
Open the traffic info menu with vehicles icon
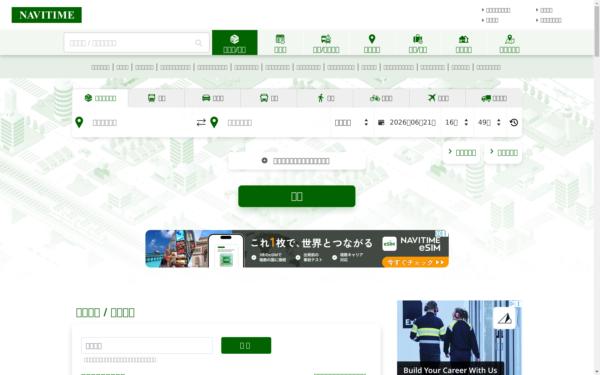326,43
